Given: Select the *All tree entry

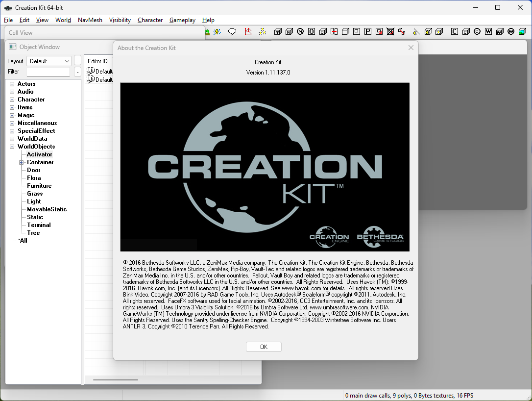Looking at the screenshot, I should [x=23, y=240].
